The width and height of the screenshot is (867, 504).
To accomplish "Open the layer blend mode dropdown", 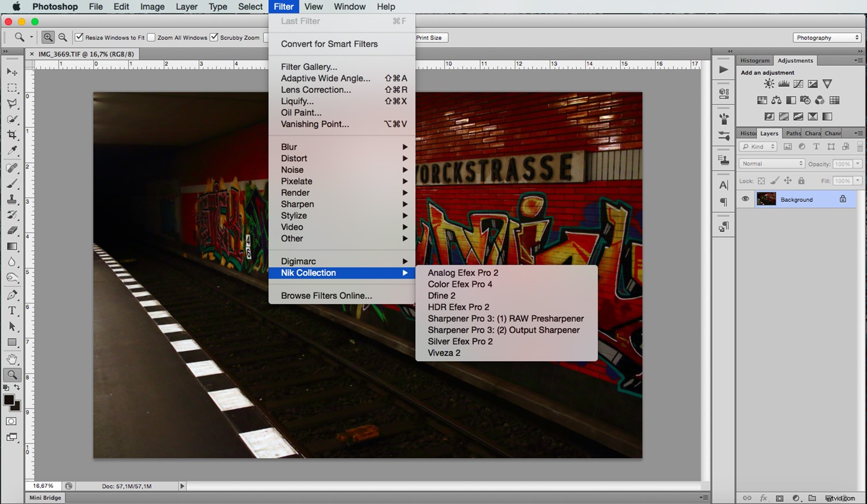I will click(771, 163).
